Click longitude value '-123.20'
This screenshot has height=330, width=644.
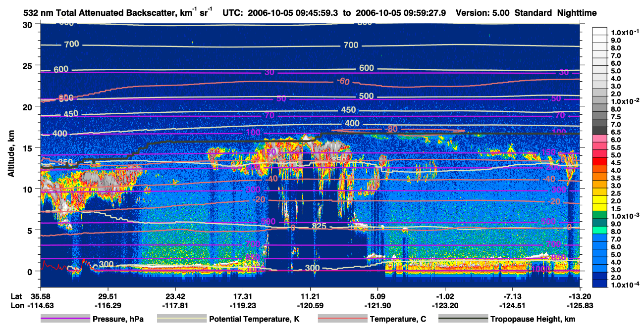(x=445, y=305)
